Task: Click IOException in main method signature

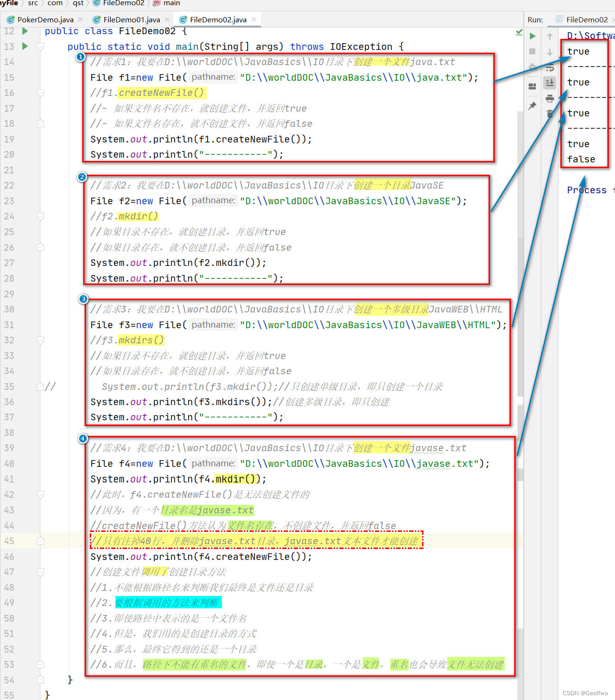Action: pyautogui.click(x=361, y=47)
